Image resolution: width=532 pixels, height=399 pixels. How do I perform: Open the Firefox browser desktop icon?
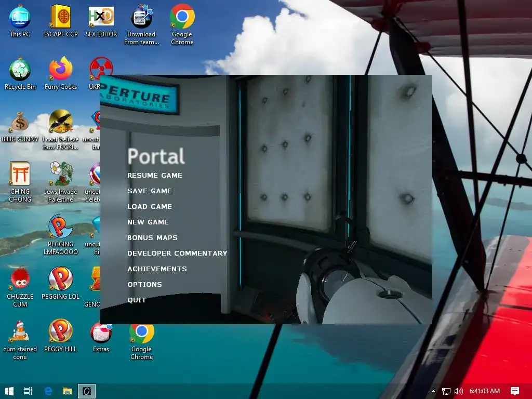tap(60, 74)
